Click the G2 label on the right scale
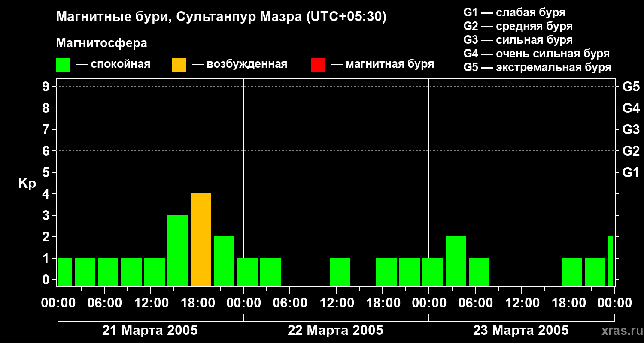The image size is (644, 343). (x=631, y=151)
